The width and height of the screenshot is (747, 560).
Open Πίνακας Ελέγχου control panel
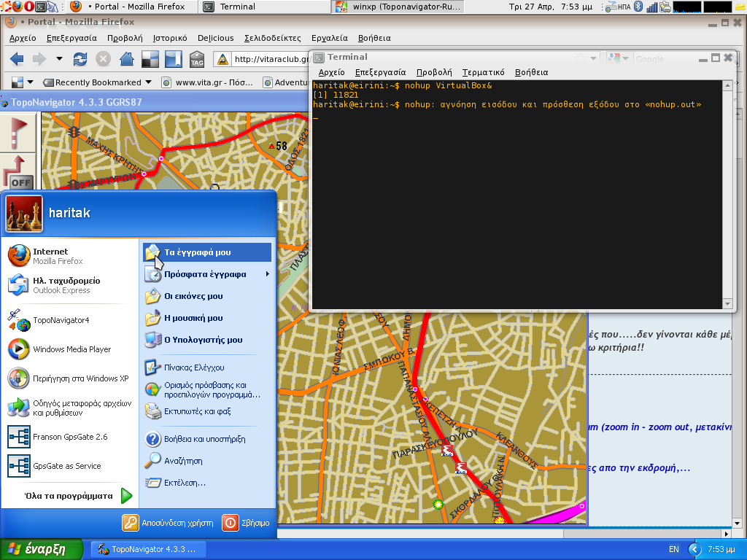pyautogui.click(x=194, y=367)
